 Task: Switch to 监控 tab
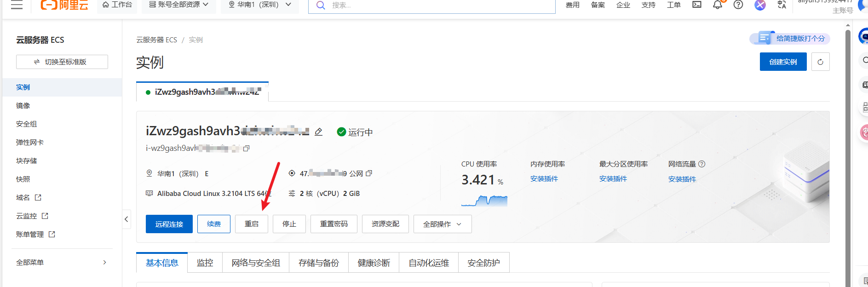pyautogui.click(x=205, y=263)
